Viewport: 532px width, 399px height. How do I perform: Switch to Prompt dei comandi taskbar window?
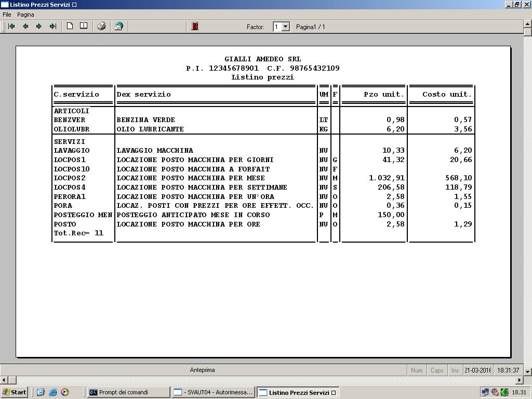pos(128,392)
